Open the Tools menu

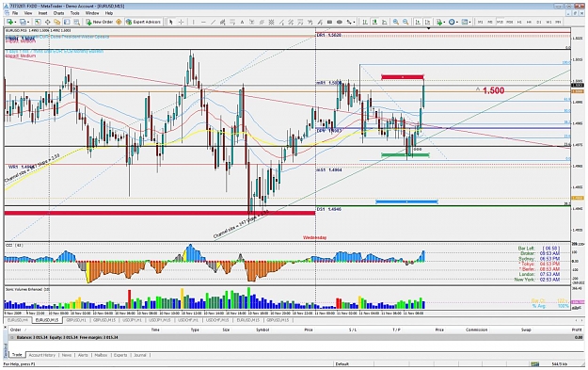(75, 13)
